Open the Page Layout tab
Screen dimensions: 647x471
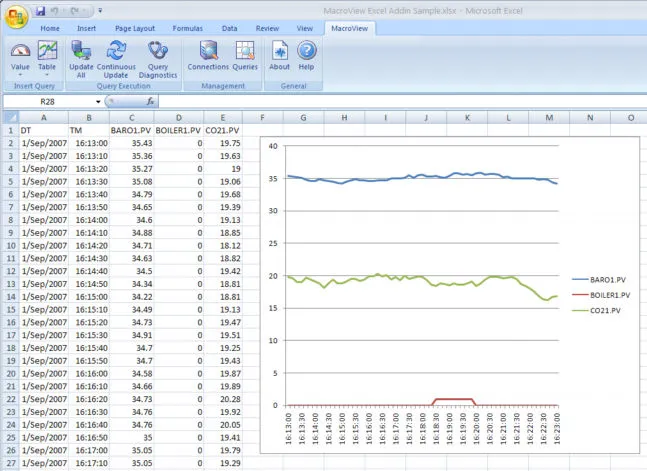click(136, 29)
